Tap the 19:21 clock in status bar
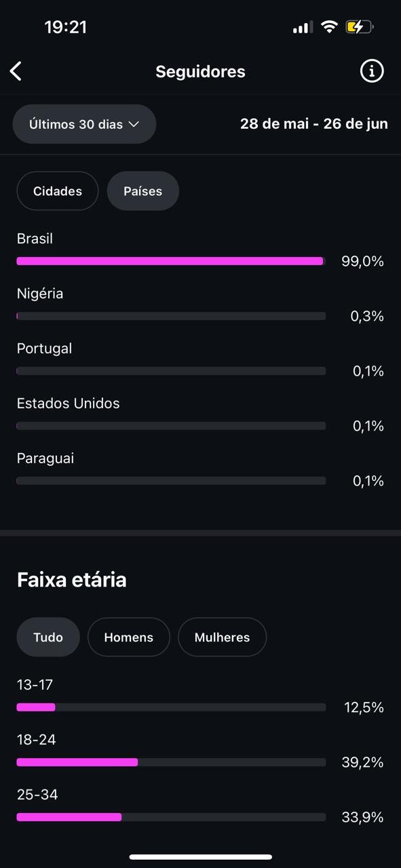 coord(66,27)
